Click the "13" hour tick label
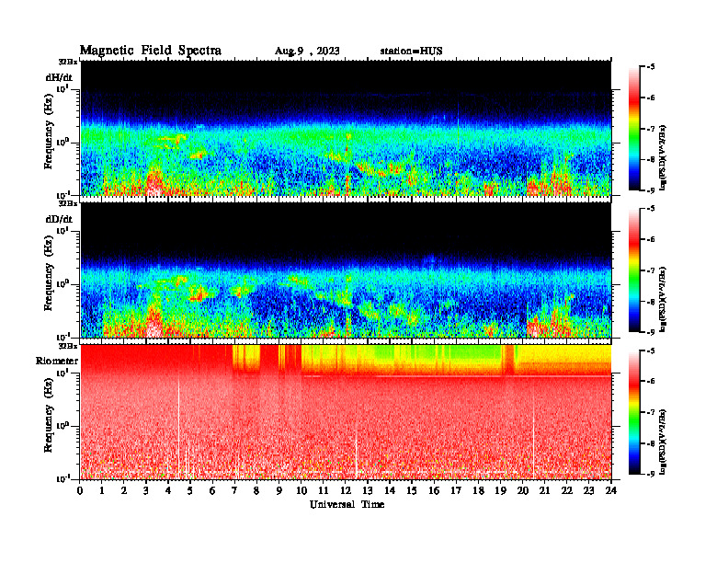 (368, 490)
